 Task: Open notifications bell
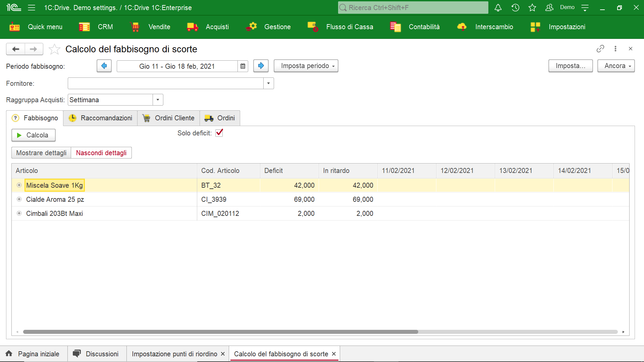click(x=498, y=7)
